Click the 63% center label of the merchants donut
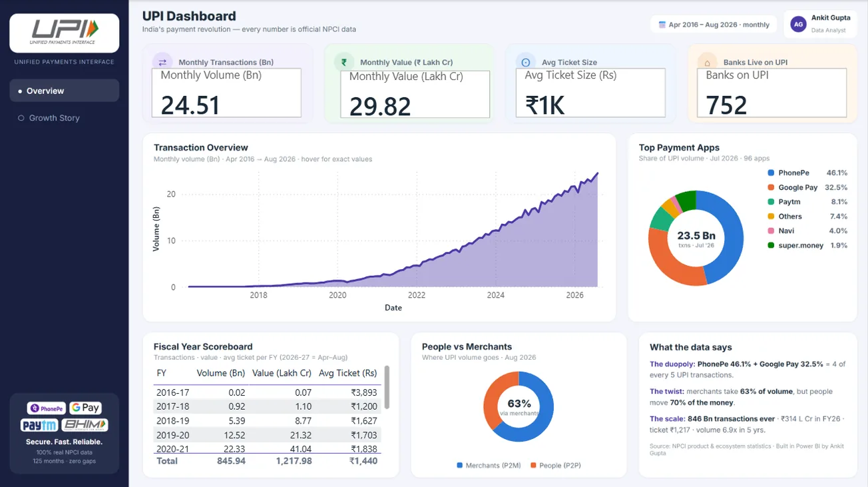This screenshot has height=487, width=868. [x=519, y=404]
